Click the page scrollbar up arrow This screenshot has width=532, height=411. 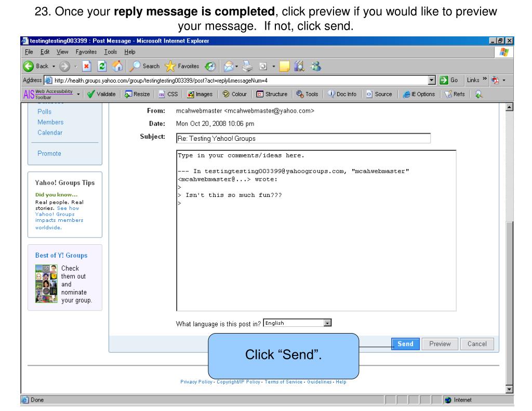pos(509,107)
